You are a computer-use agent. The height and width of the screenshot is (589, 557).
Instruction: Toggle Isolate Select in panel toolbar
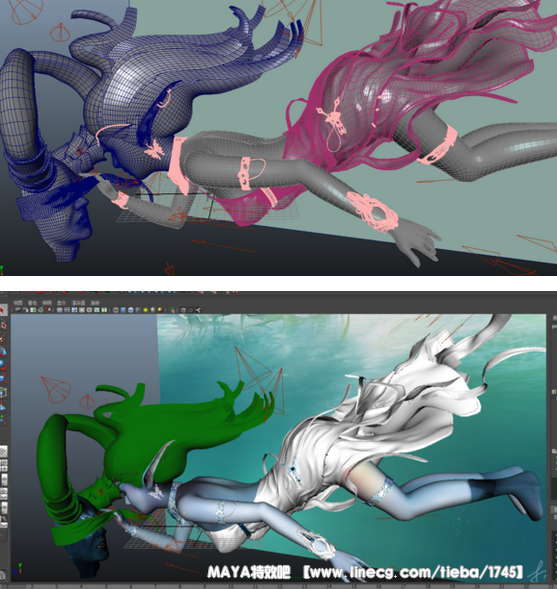172,310
